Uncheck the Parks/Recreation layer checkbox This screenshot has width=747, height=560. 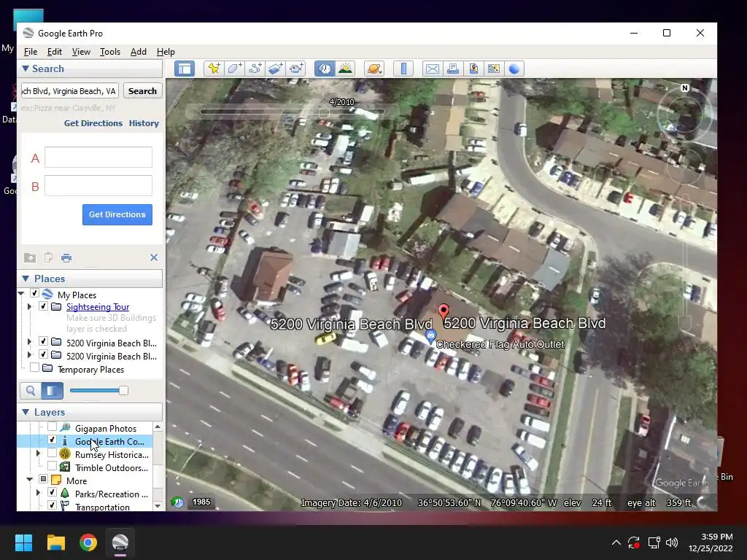(52, 492)
